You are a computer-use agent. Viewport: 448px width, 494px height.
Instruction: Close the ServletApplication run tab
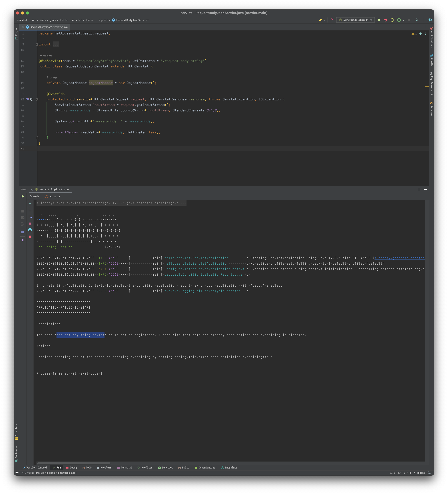pos(32,190)
